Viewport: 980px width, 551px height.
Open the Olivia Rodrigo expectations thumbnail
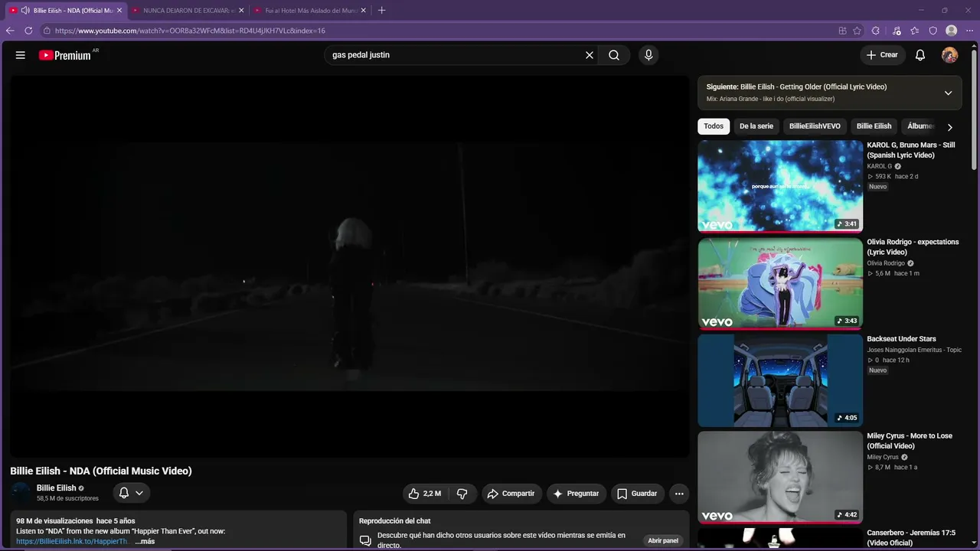(x=780, y=283)
